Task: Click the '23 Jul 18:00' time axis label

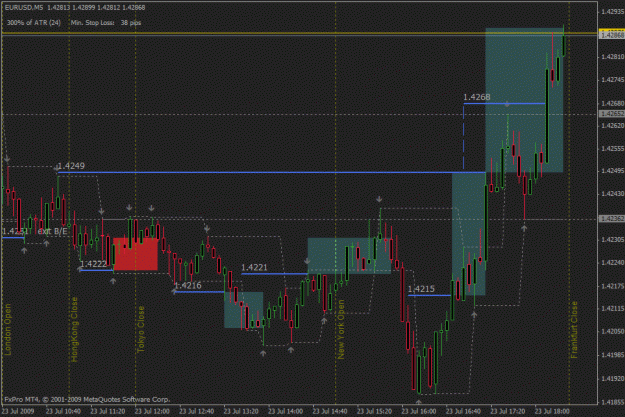Action: (552, 411)
